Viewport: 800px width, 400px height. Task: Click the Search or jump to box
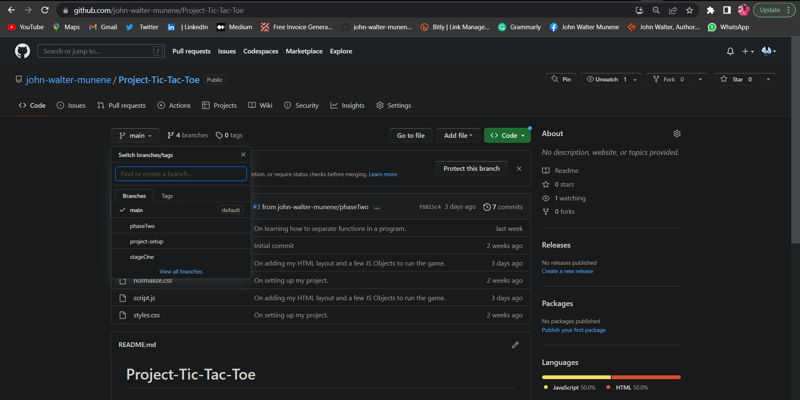tap(101, 51)
